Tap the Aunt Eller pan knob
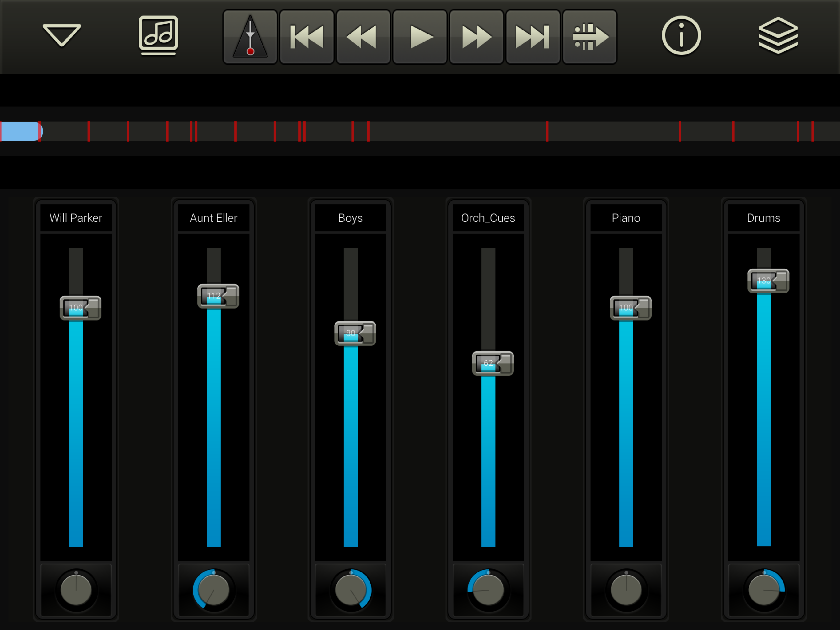Screen dimensions: 840x630 pos(213,589)
